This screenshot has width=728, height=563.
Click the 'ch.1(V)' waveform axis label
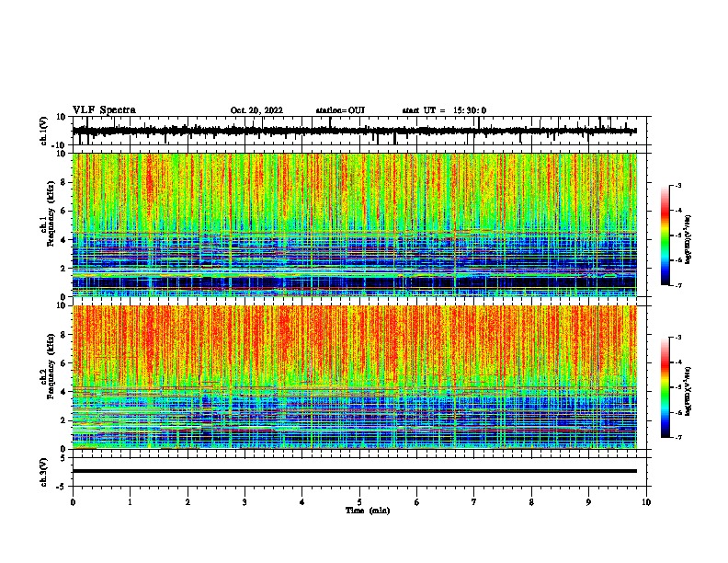[44, 131]
